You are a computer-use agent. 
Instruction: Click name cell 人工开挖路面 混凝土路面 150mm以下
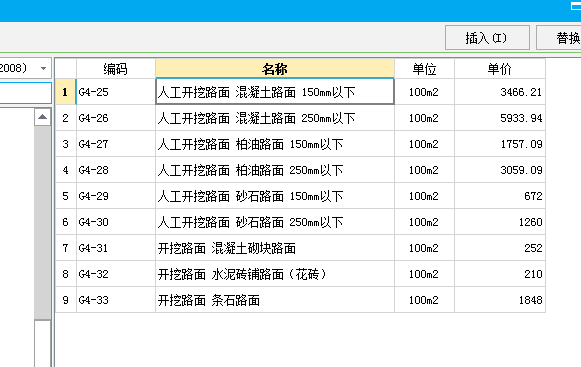[x=275, y=92]
